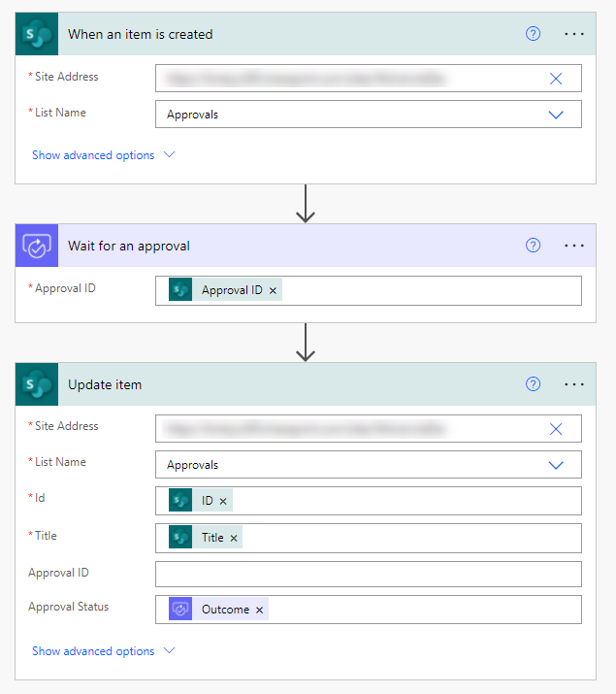Viewport: 616px width, 694px height.
Task: Click empty Approval ID field in Update item
Action: 369,574
